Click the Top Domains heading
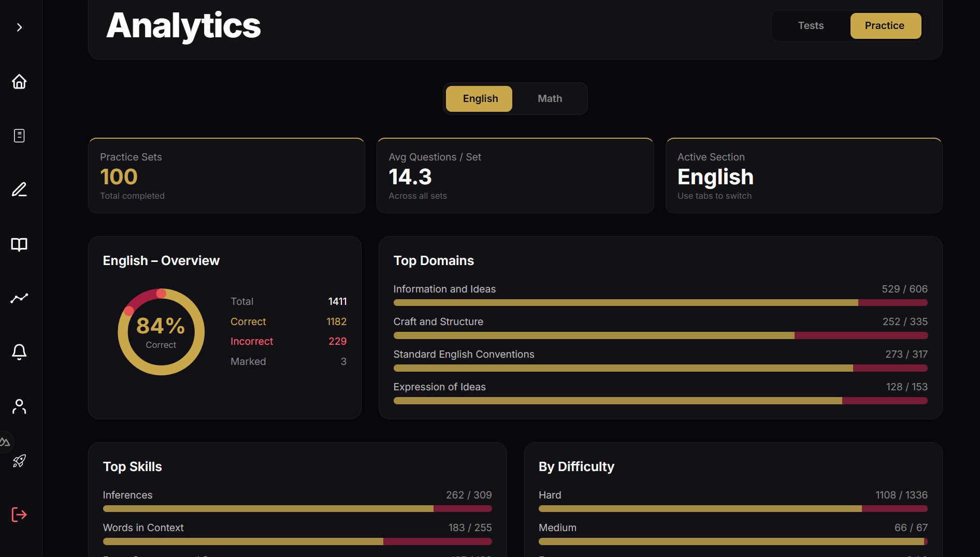Screen dimensions: 980x557 pyautogui.click(x=434, y=260)
